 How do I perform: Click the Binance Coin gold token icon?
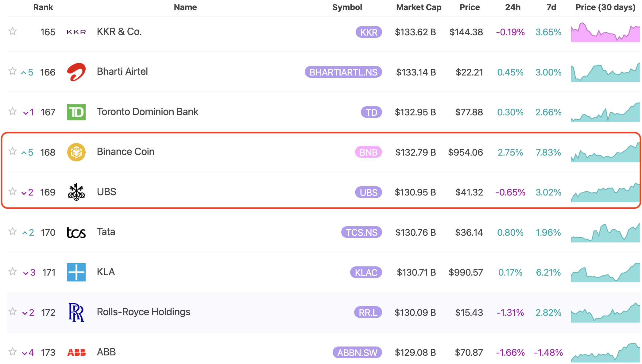(76, 152)
